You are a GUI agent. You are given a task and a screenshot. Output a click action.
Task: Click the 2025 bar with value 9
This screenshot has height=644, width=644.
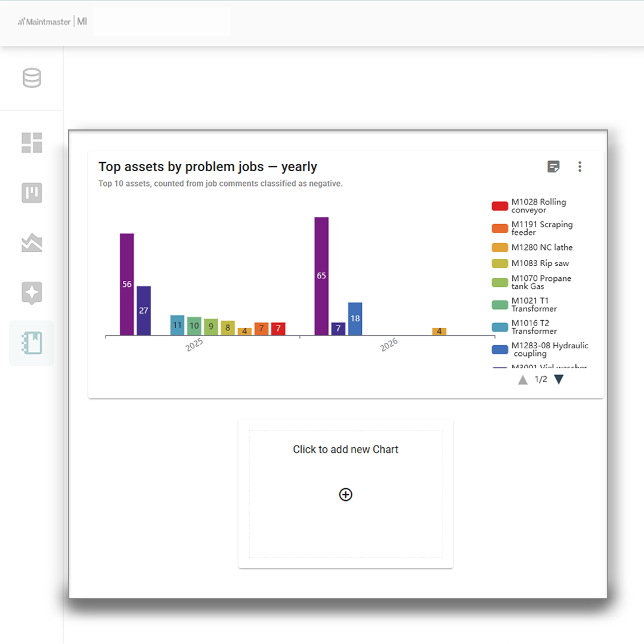(211, 327)
